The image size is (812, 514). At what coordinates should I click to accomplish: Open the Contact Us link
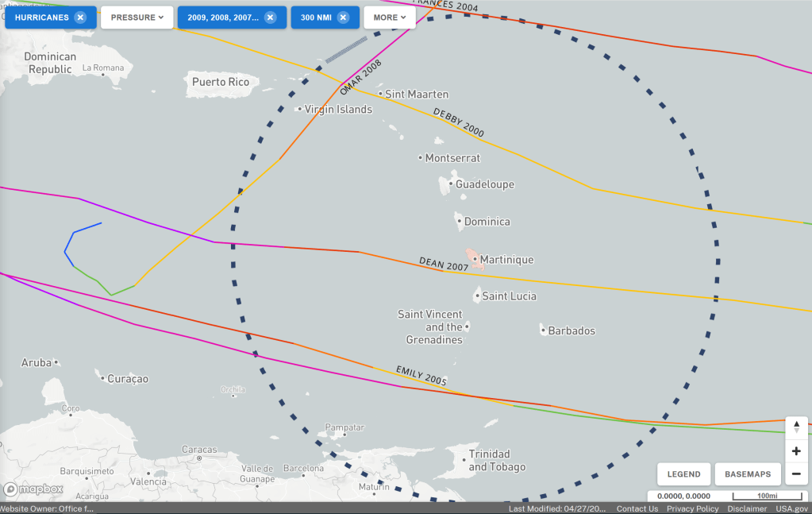637,508
